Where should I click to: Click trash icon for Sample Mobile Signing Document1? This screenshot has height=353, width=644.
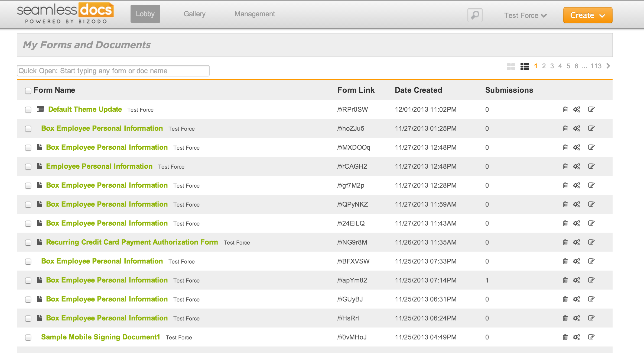(565, 337)
